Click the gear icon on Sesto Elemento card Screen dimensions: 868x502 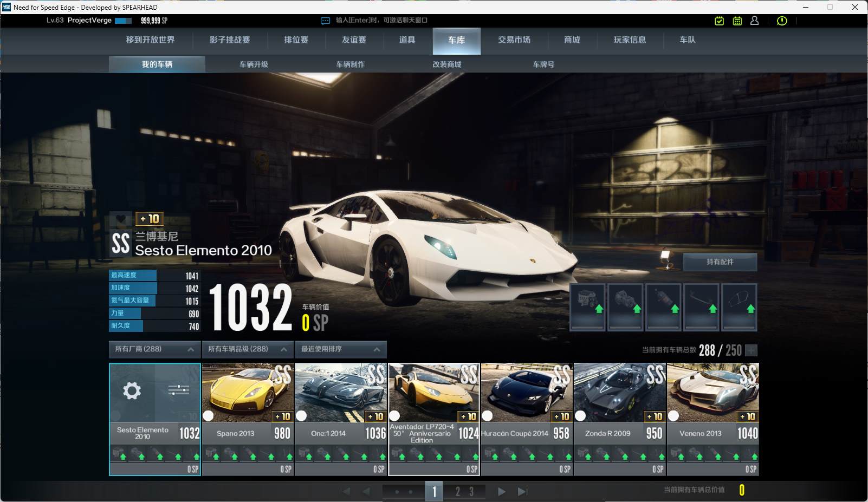[x=132, y=390]
